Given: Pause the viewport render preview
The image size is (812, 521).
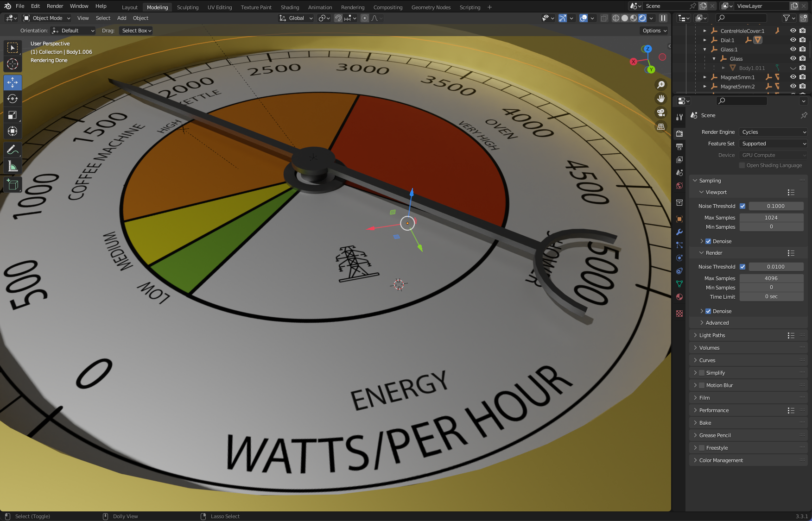Looking at the screenshot, I should 663,18.
